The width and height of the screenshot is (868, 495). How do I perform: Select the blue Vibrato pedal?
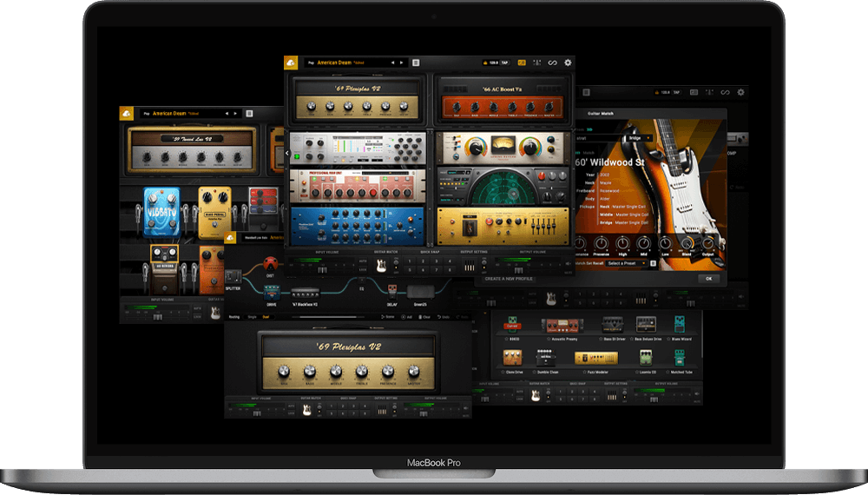coord(161,210)
